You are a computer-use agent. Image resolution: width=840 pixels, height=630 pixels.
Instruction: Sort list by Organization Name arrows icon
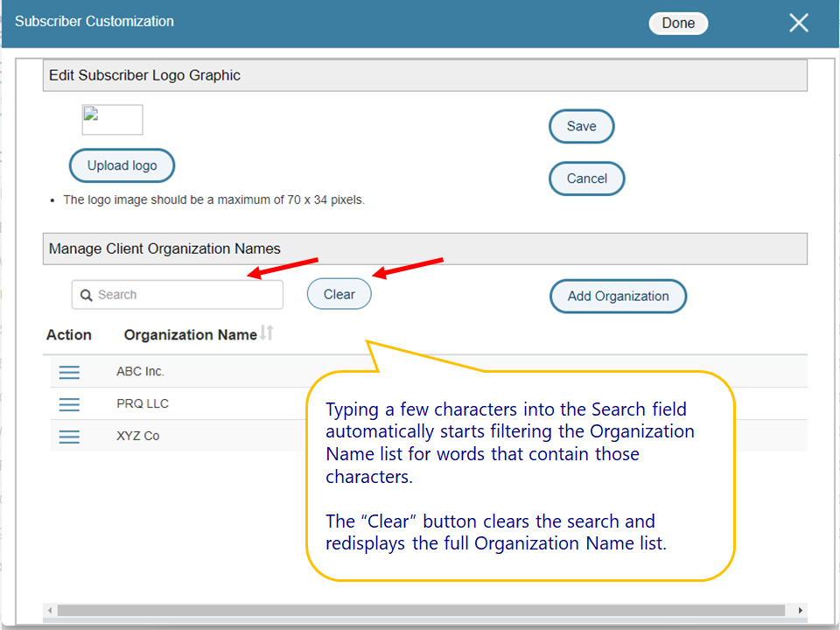click(x=268, y=333)
